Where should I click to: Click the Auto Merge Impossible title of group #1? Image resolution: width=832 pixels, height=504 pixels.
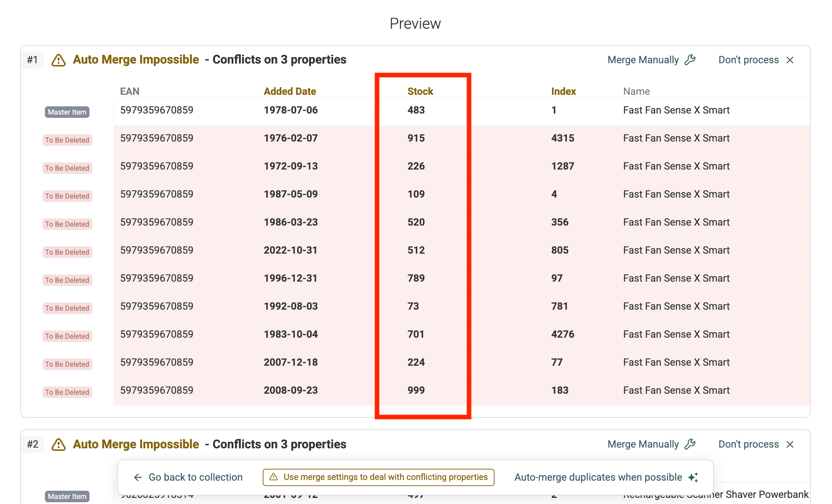pyautogui.click(x=135, y=60)
